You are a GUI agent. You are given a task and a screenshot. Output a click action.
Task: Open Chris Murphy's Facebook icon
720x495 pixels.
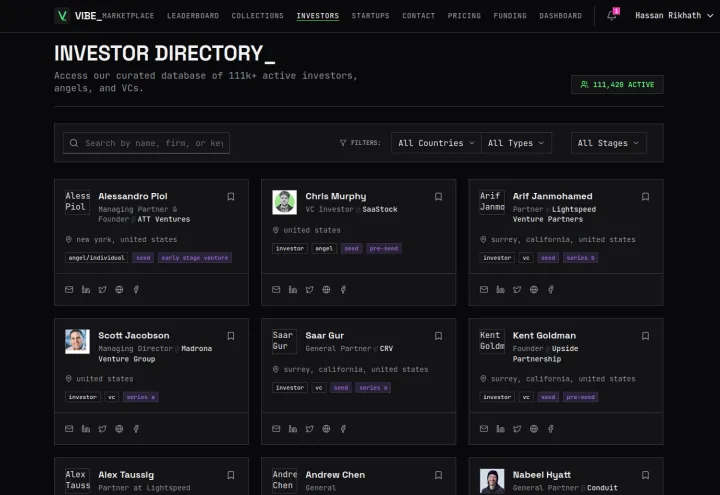(x=343, y=289)
